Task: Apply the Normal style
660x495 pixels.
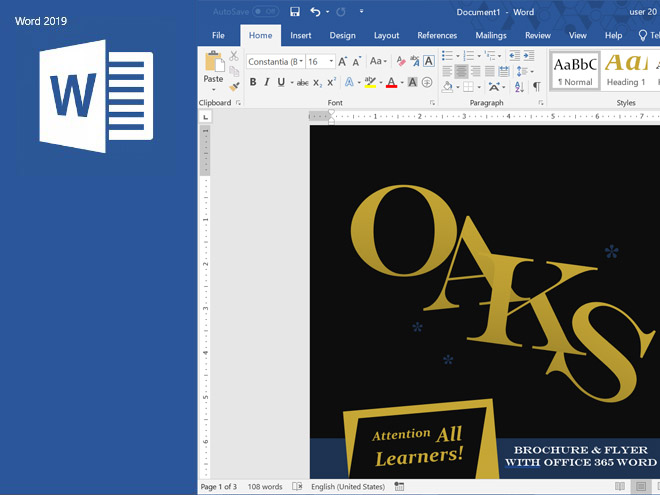Action: (575, 69)
